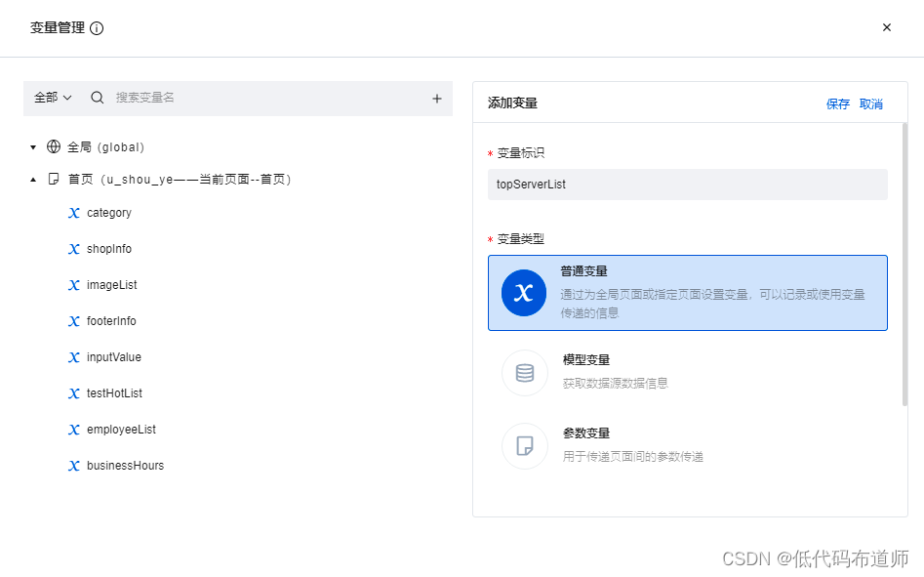
Task: Select the testHotList variable
Action: (x=114, y=393)
